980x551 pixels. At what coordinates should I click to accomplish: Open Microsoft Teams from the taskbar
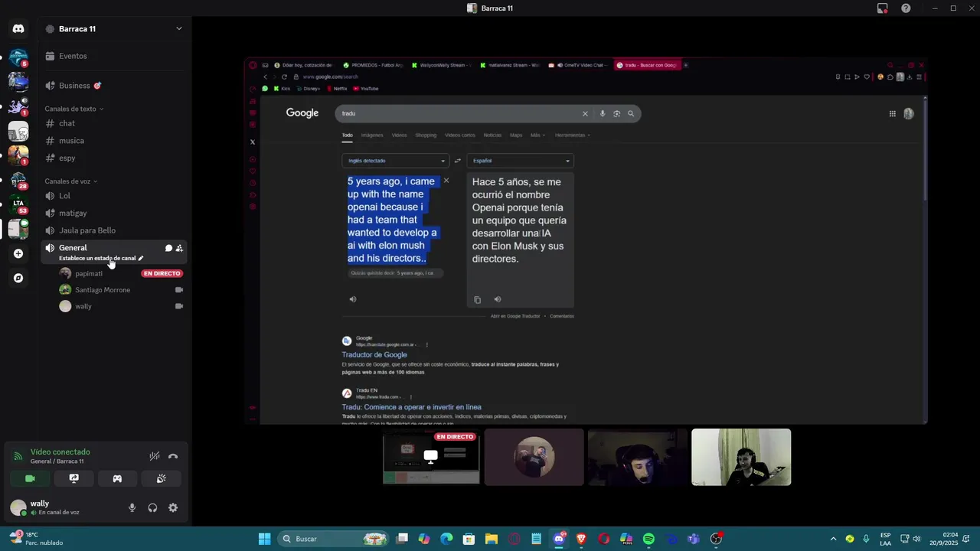[x=694, y=539]
